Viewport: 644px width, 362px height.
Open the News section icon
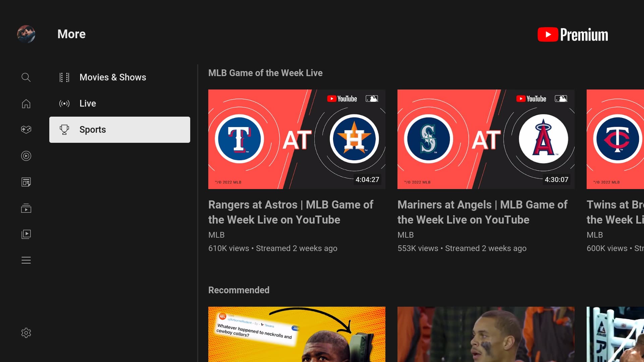coord(26,182)
